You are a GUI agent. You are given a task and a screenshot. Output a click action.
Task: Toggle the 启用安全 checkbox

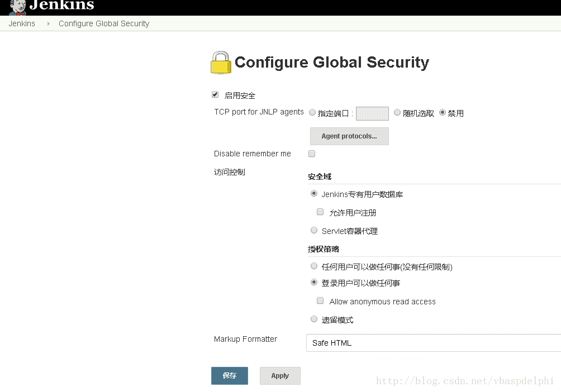[215, 95]
